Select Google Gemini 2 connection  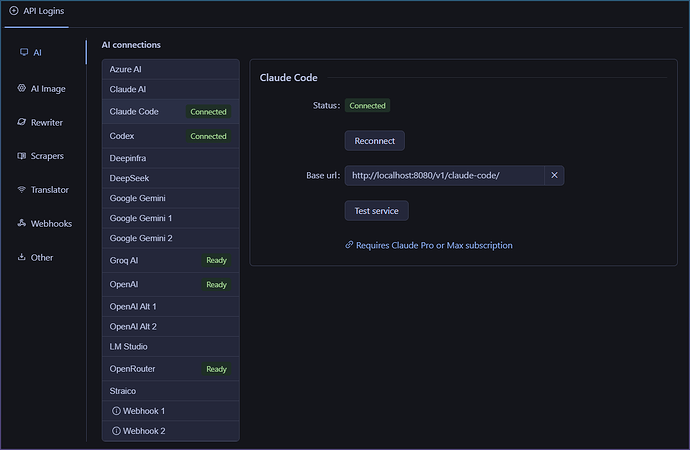point(171,238)
